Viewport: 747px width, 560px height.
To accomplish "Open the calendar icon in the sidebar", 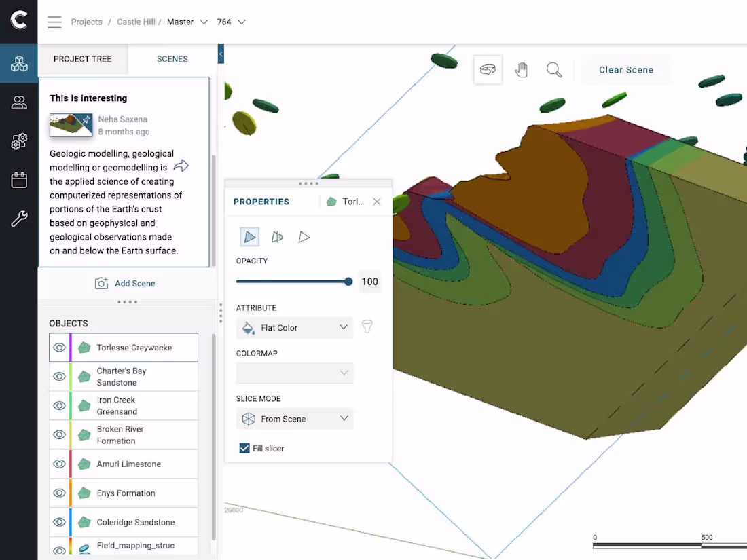I will pyautogui.click(x=18, y=180).
